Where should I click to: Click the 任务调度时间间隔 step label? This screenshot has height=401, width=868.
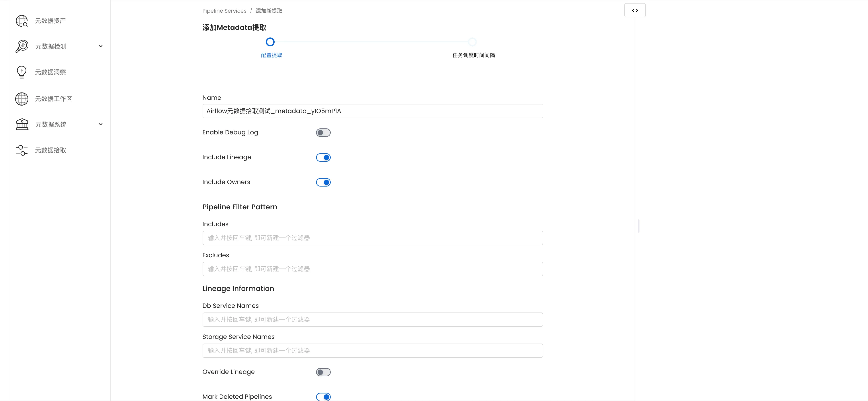pos(473,55)
